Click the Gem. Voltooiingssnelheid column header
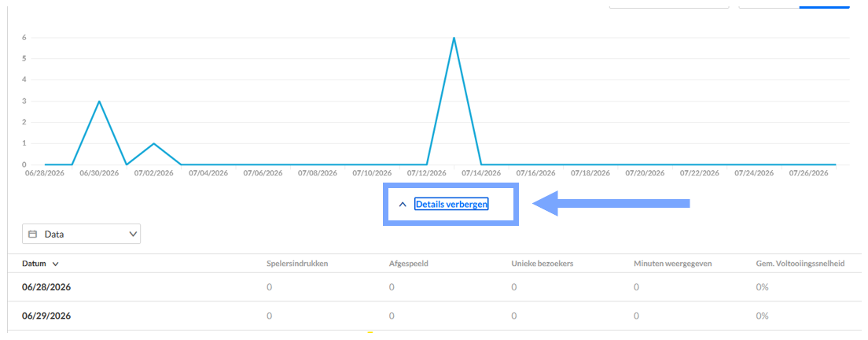The width and height of the screenshot is (868, 340). [800, 264]
